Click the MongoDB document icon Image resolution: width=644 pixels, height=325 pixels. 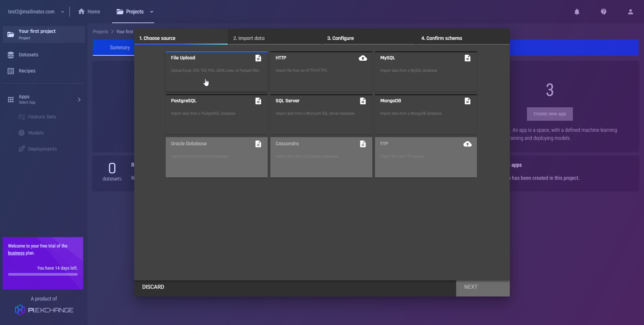tap(467, 101)
